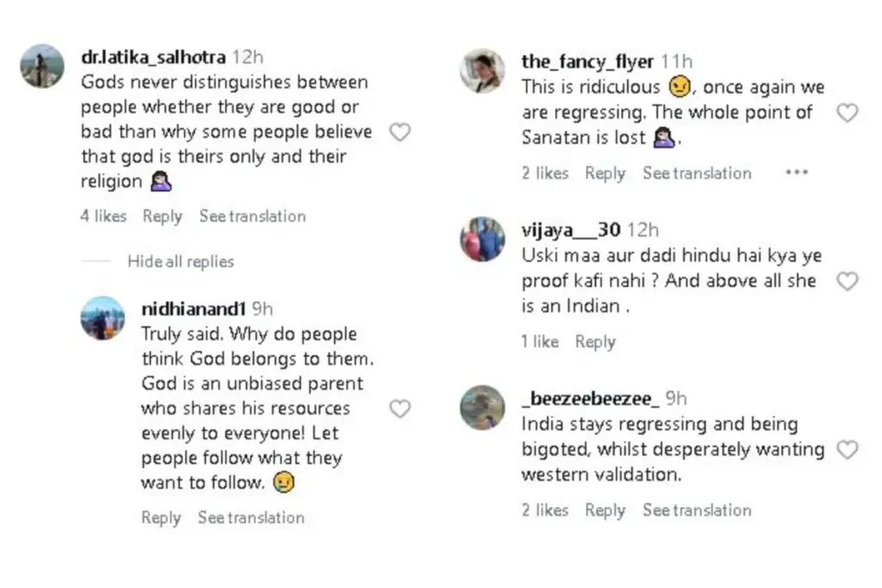This screenshot has height=588, width=882.
Task: Like the_fancy_flyer's comment with the heart icon
Action: click(x=848, y=113)
